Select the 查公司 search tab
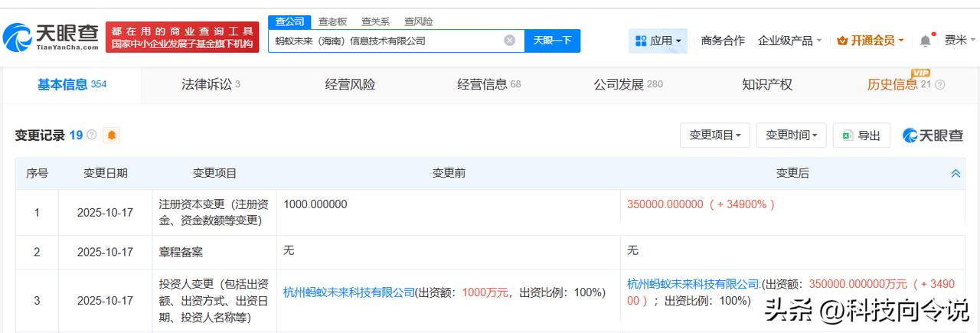This screenshot has height=333, width=980. coord(290,21)
